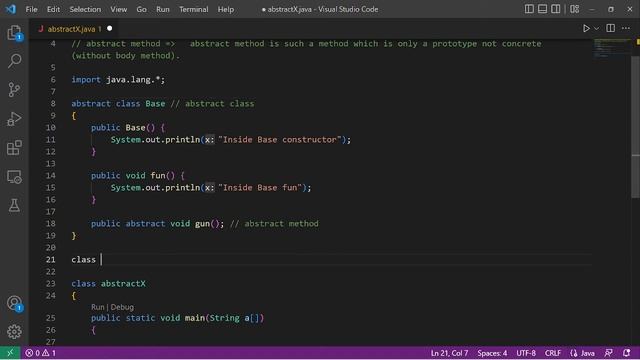Click Ln 21, Col 7 status entry
The image size is (640, 360).
(449, 353)
